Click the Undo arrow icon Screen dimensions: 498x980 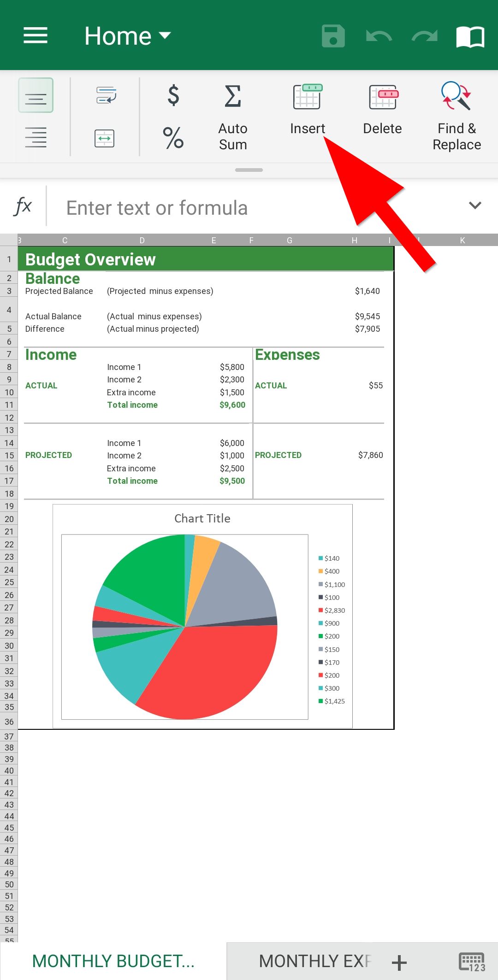tap(379, 36)
